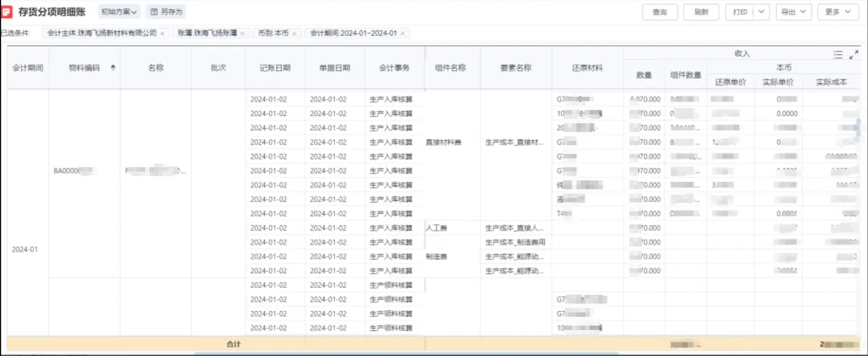Expand table to fullscreen icon
The width and height of the screenshot is (868, 356).
(854, 55)
